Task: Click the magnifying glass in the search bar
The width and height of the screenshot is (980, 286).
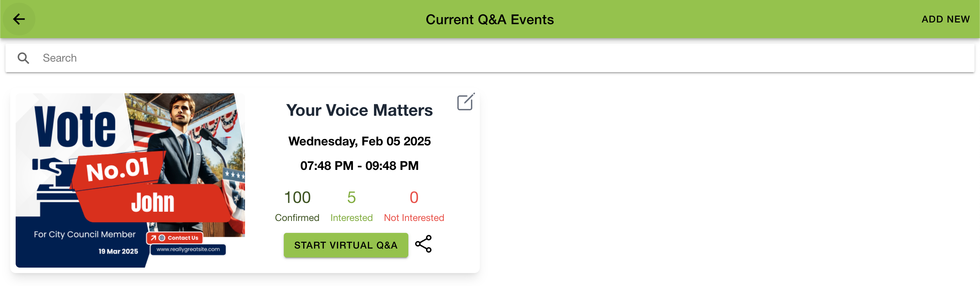Action: 23,58
